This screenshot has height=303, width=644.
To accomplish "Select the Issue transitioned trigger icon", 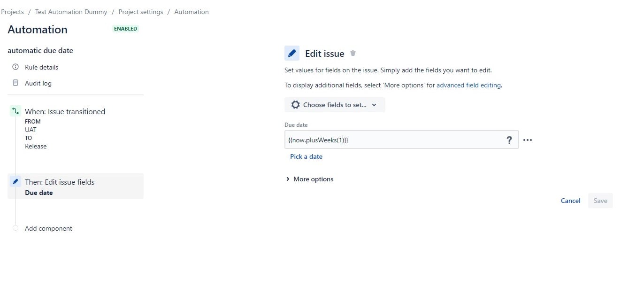I will [x=15, y=111].
